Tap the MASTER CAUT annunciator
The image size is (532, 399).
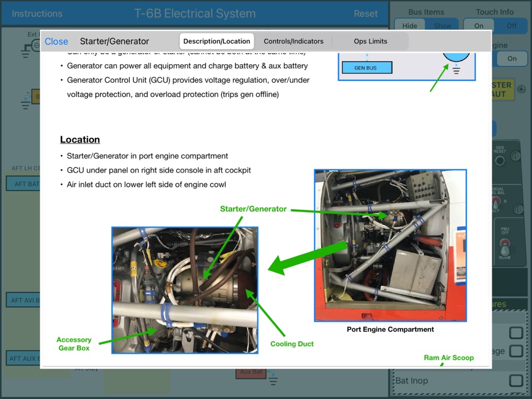502,89
